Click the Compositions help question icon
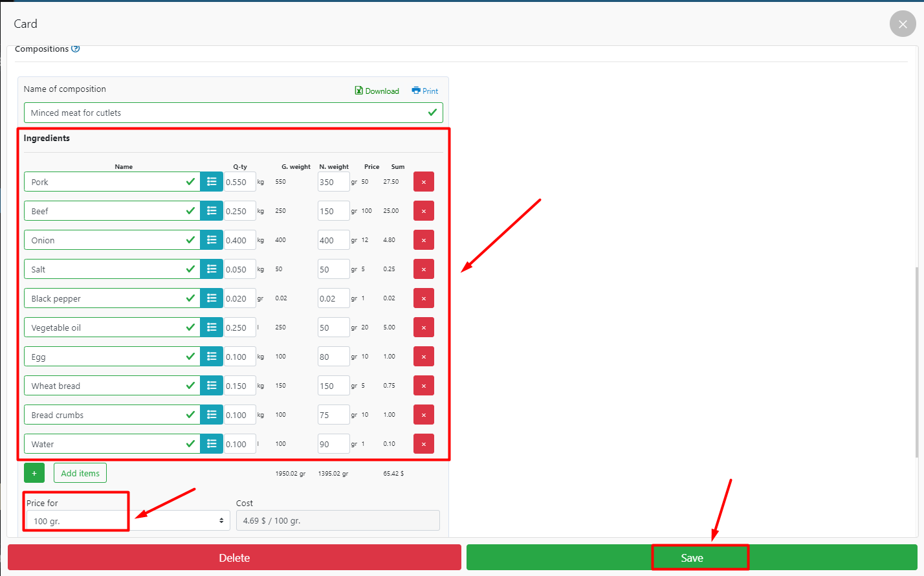Screen dimensions: 924x576 76,49
